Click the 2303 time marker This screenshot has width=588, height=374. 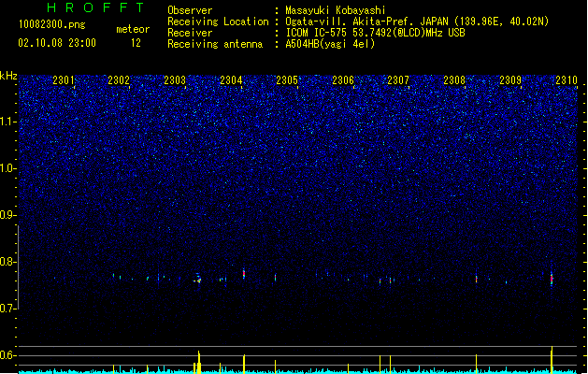pos(175,80)
